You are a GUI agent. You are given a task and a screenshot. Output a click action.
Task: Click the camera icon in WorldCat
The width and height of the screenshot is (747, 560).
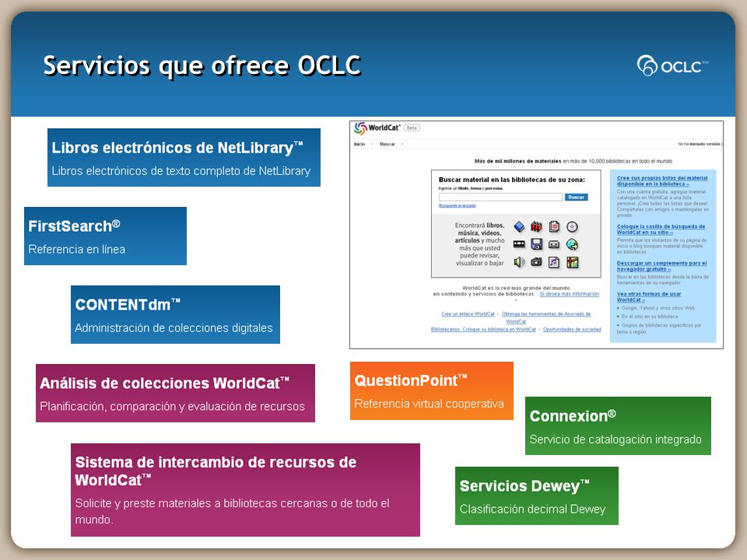point(536,262)
